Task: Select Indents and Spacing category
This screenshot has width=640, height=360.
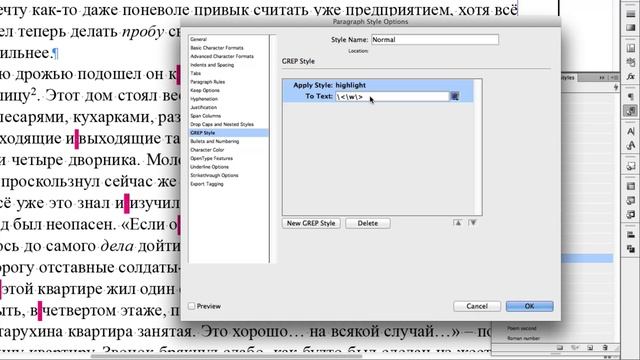Action: click(212, 65)
